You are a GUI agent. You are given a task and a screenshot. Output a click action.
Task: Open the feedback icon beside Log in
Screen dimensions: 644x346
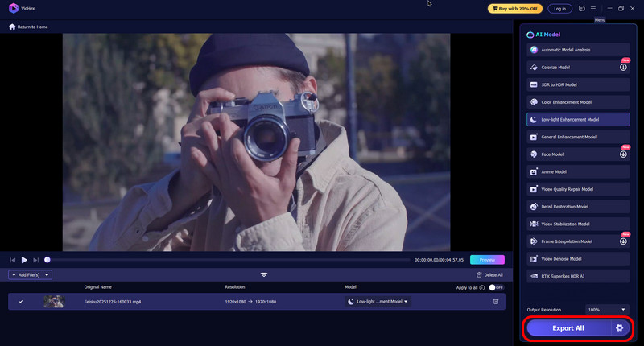[x=581, y=9]
